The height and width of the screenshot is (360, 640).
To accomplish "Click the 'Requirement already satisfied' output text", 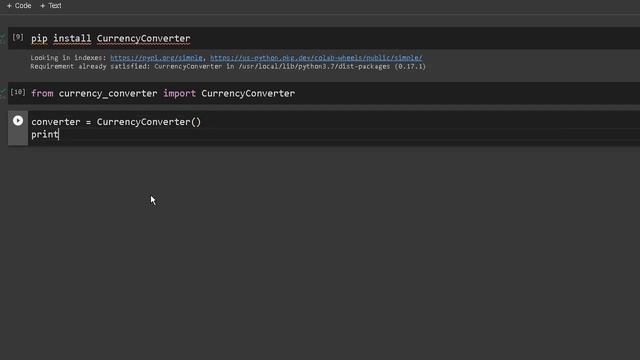I will (228, 67).
